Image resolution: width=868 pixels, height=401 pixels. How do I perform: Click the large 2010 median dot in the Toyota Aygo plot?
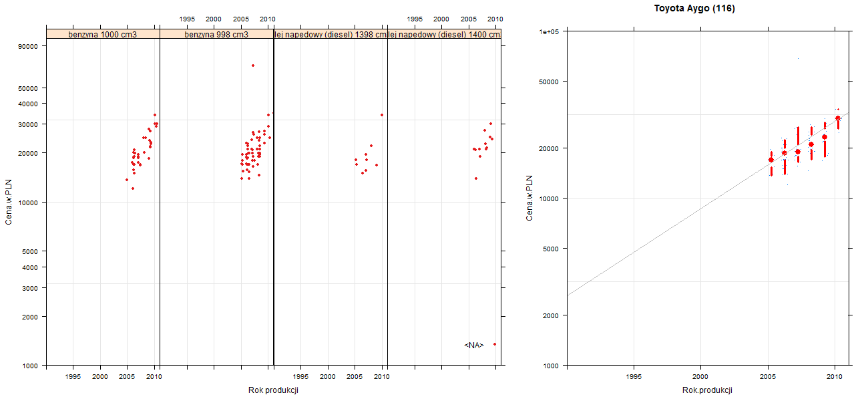838,118
